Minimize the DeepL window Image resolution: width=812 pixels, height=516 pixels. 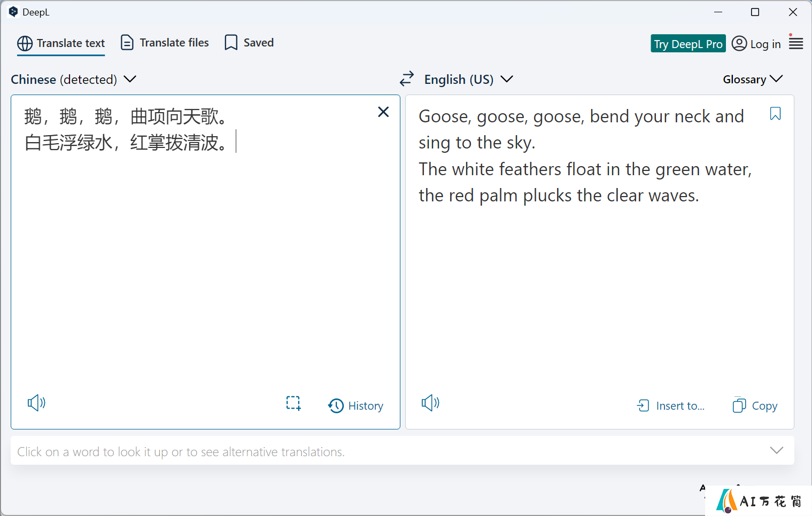click(x=718, y=12)
